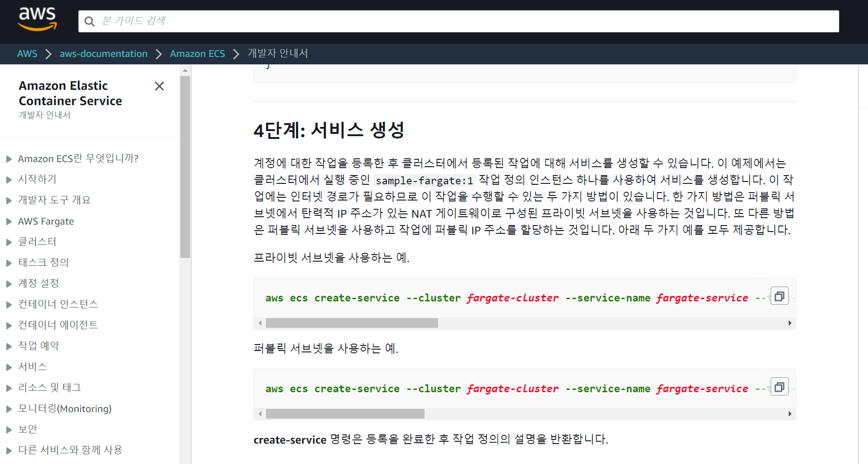Click the AWS logo
Viewport: 868px width, 464px height.
coord(37,19)
